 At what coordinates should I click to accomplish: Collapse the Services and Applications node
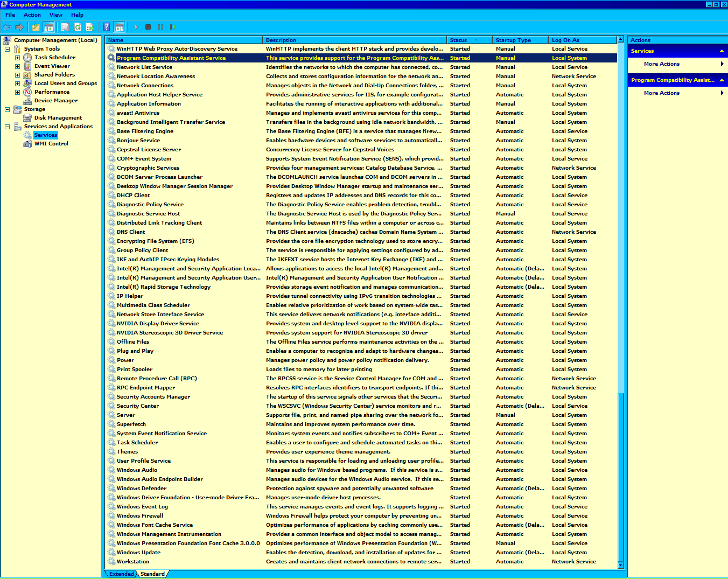(x=7, y=127)
